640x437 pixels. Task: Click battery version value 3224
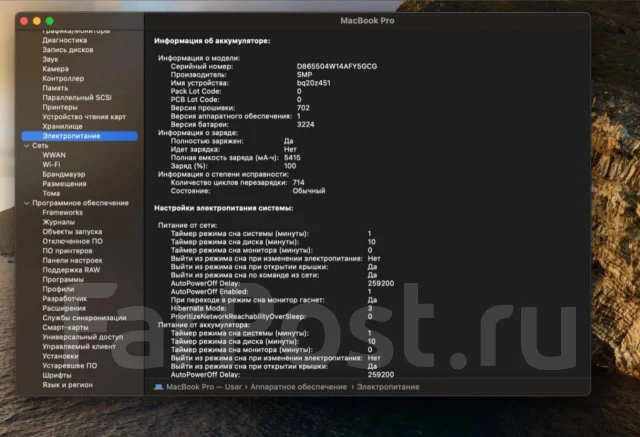point(305,124)
